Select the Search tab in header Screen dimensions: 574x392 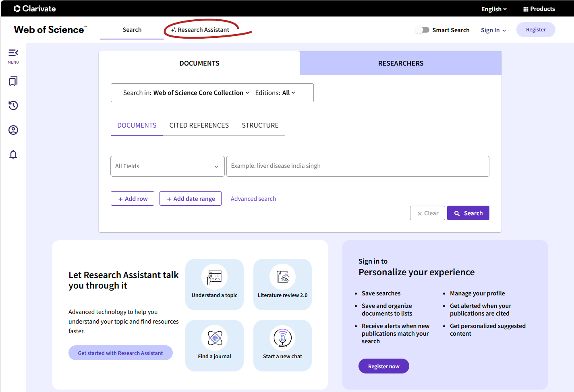[x=132, y=30]
